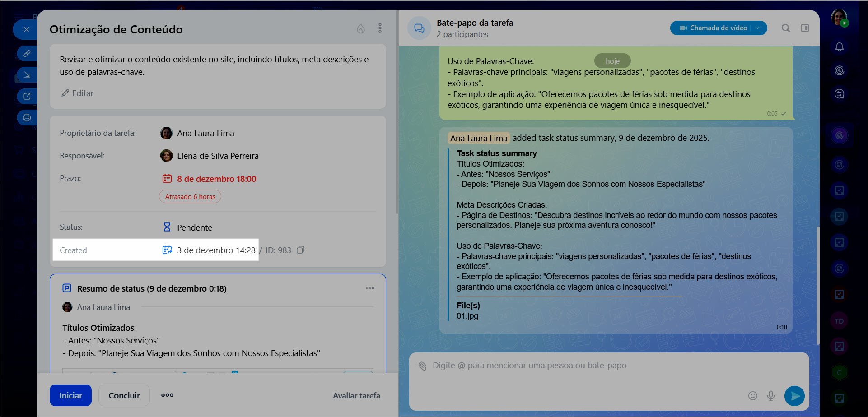Click the Avaliar tarefa link

[356, 396]
